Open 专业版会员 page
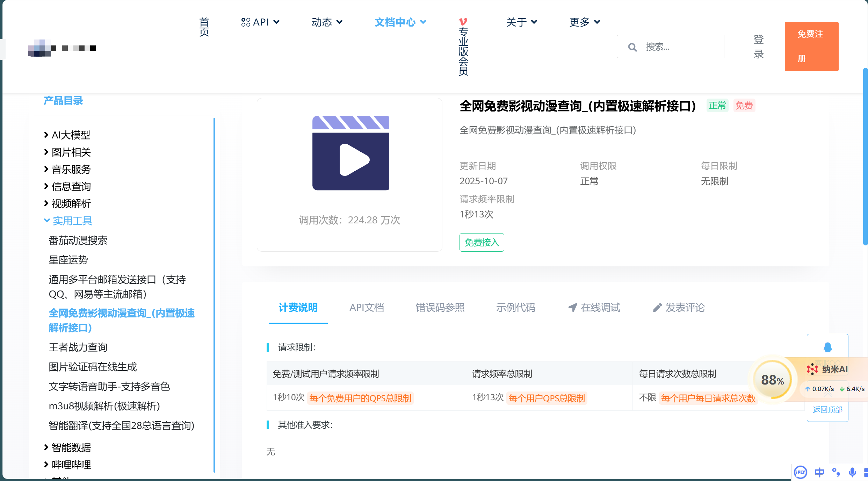The image size is (868, 481). click(463, 46)
